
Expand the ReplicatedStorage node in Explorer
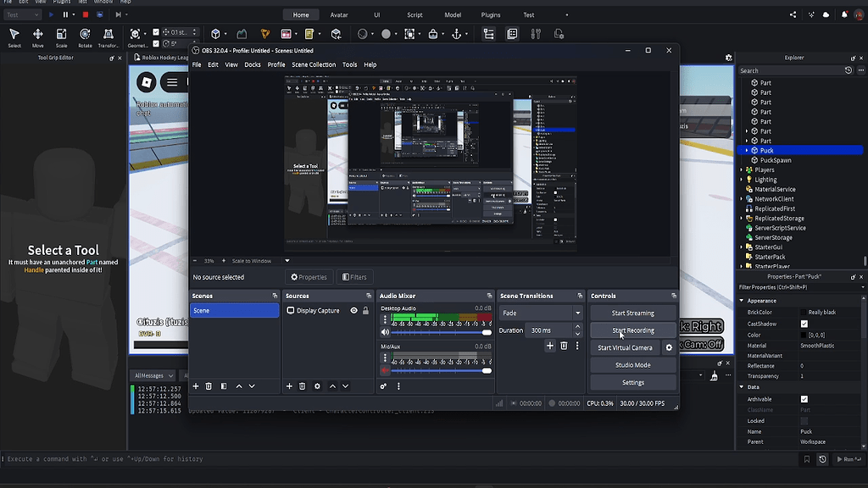pos(742,218)
